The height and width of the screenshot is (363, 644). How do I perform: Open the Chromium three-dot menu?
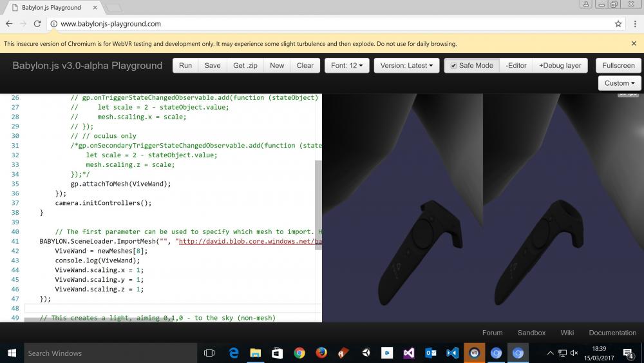click(635, 24)
